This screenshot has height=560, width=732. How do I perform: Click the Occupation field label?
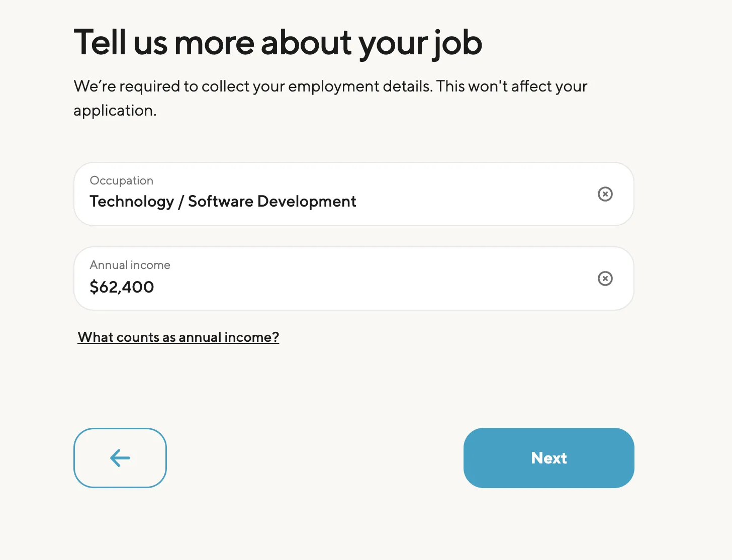pos(121,180)
